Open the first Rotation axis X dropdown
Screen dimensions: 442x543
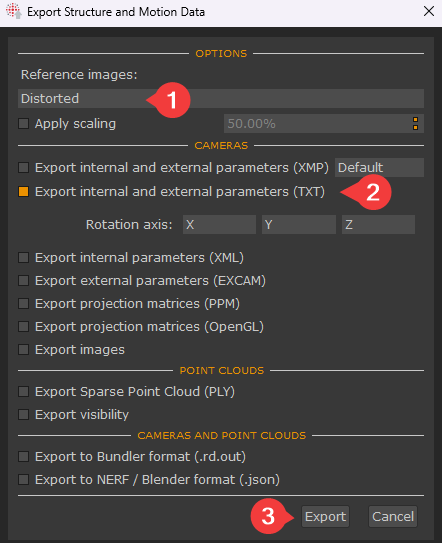coord(219,225)
